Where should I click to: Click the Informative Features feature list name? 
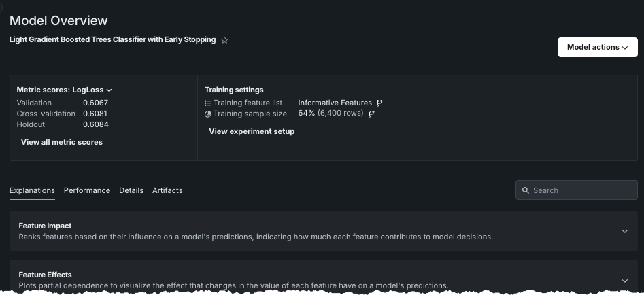click(x=335, y=103)
